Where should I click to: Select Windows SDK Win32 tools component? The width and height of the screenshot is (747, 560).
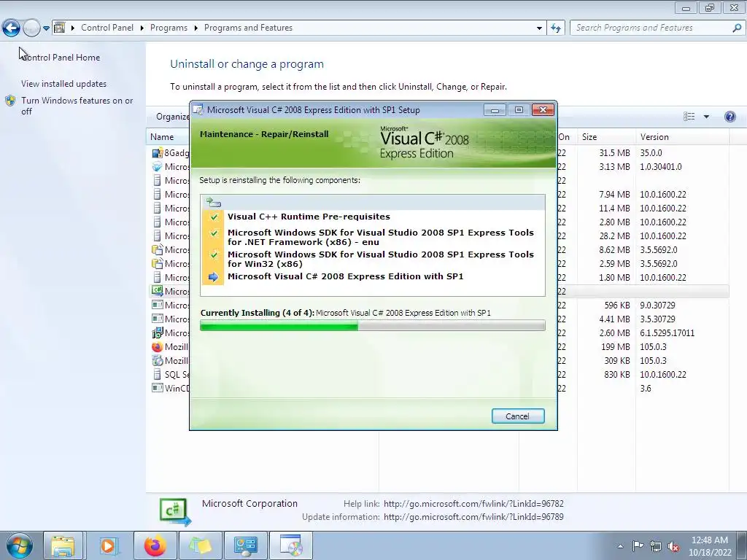[381, 259]
